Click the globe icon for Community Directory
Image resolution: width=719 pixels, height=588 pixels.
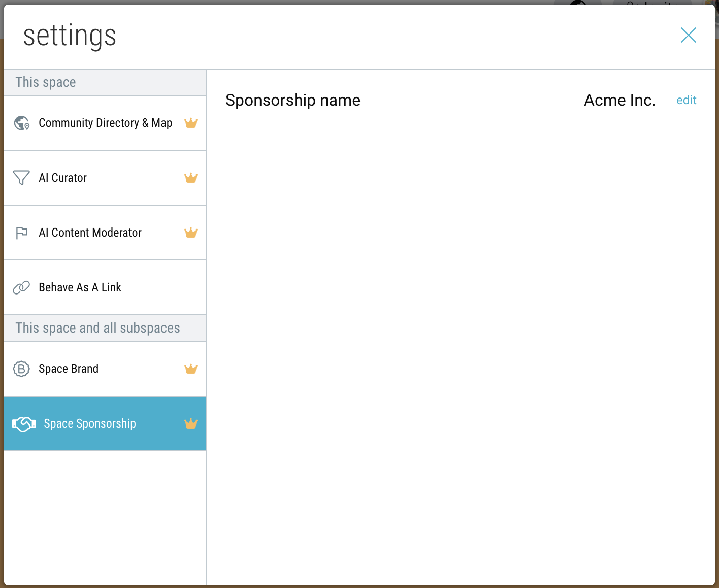(21, 123)
